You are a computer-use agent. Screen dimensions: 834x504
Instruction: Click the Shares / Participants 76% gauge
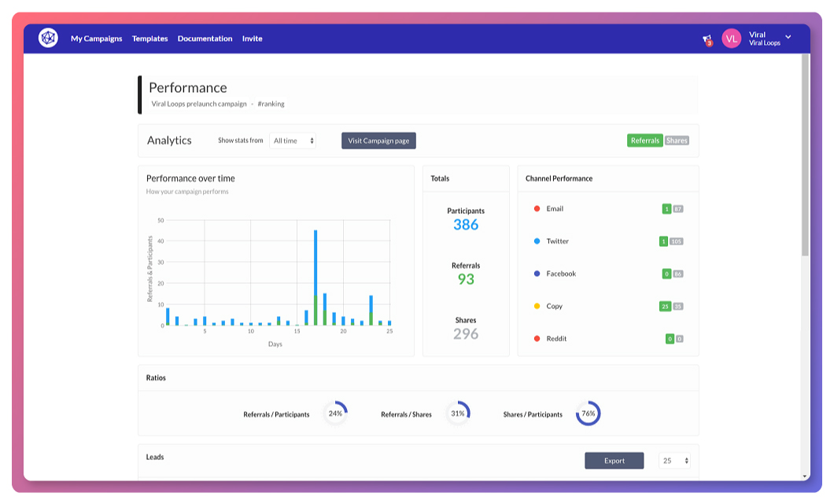[589, 413]
